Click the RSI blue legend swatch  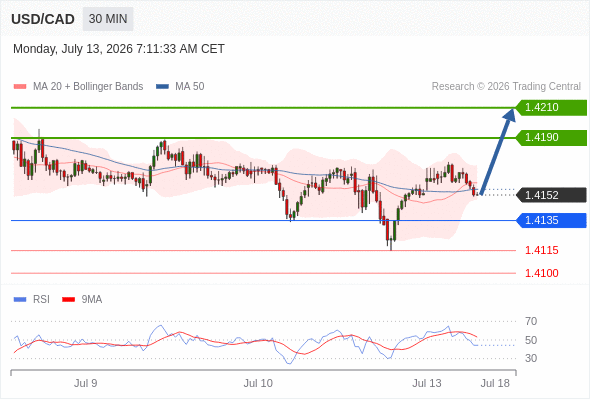tap(20, 300)
